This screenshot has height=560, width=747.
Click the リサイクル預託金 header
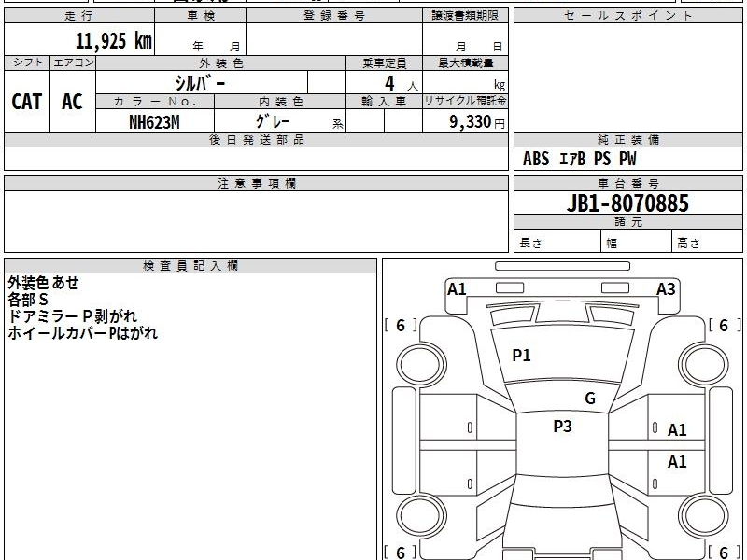[x=465, y=102]
